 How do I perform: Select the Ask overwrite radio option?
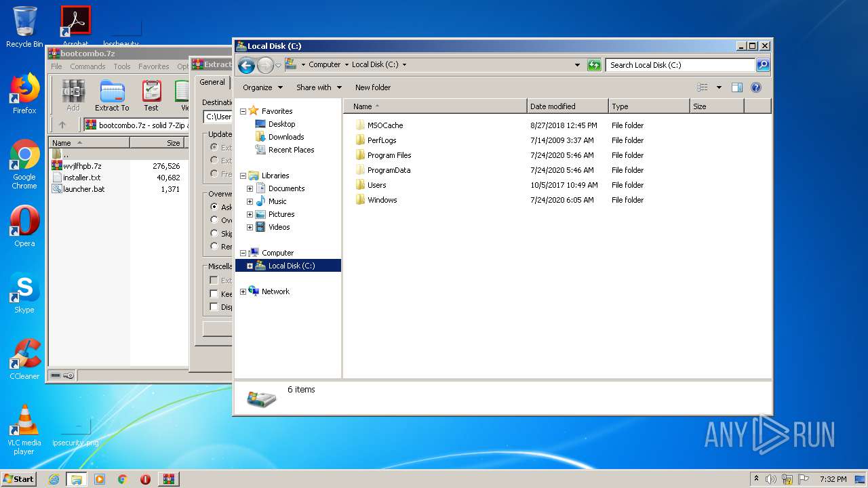214,207
